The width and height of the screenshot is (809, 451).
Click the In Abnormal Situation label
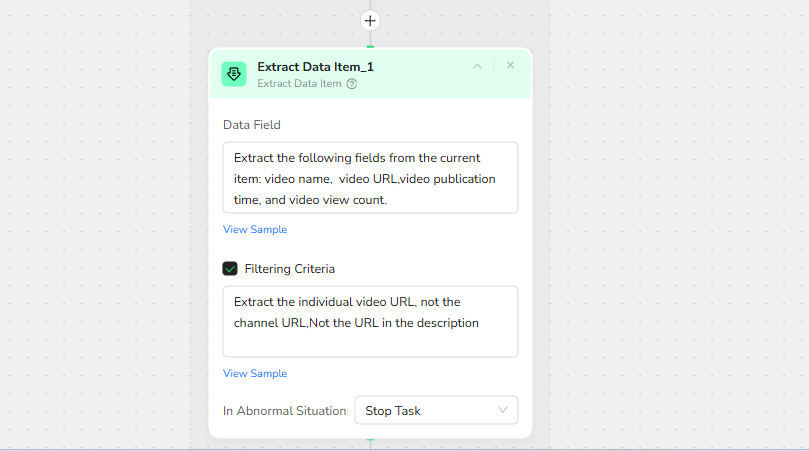point(285,410)
